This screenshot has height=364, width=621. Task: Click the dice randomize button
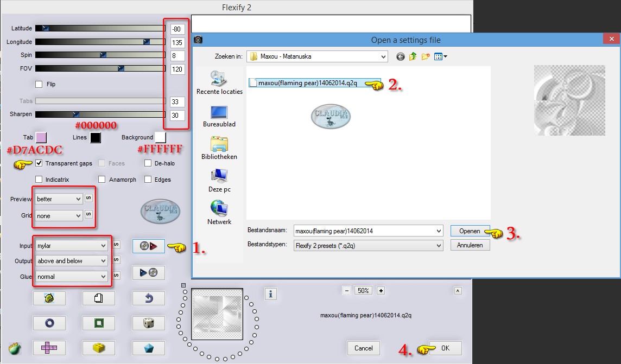pos(149,323)
